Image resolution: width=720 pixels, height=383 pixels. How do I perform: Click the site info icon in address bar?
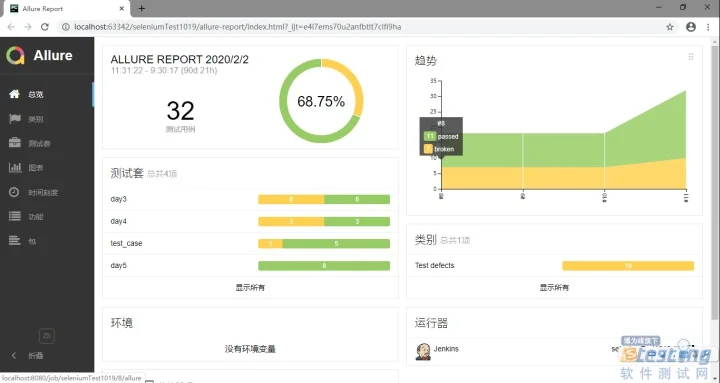click(x=66, y=27)
